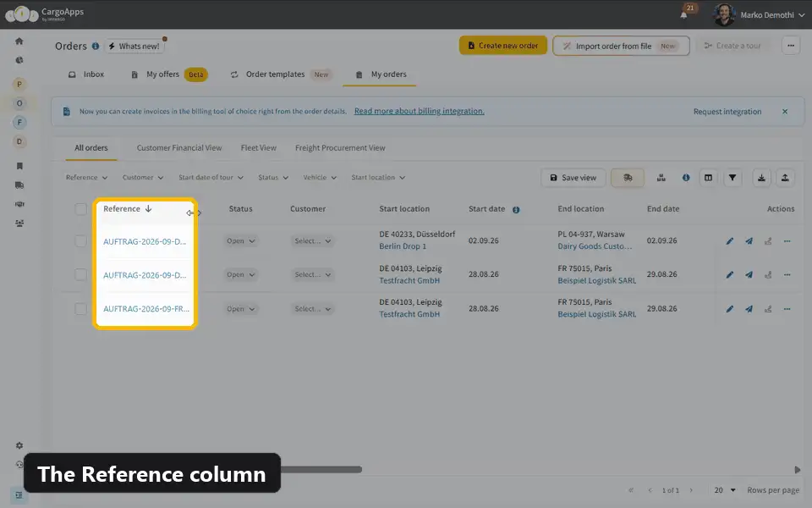
Task: Click the paper plane icon in the last row
Action: click(749, 309)
